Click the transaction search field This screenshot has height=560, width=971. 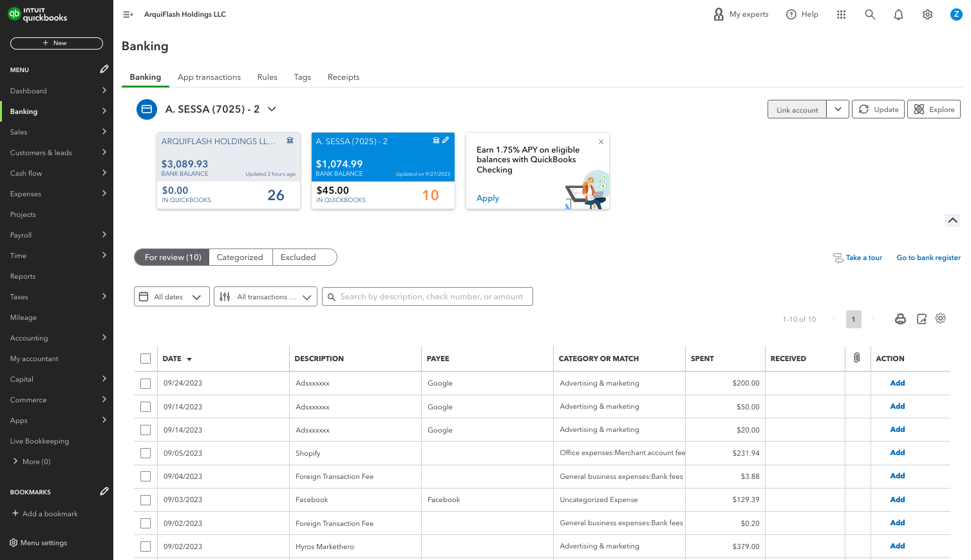pos(428,297)
